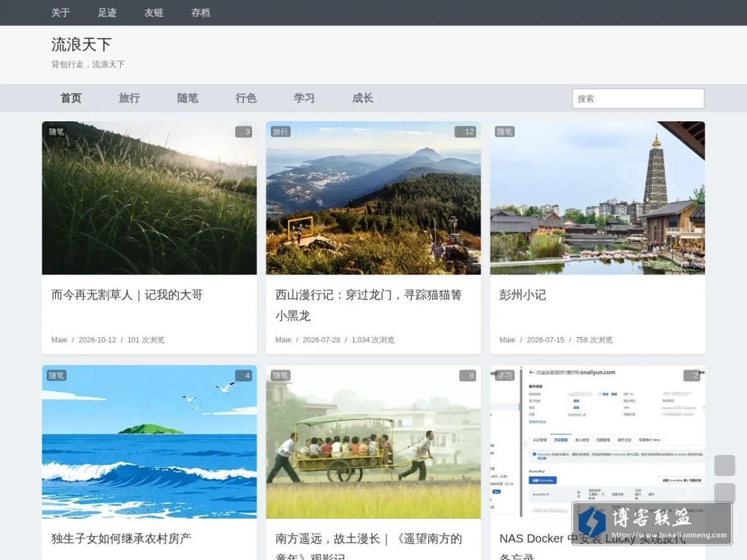Open post 独生子女如何继承农村房产

pyautogui.click(x=121, y=539)
